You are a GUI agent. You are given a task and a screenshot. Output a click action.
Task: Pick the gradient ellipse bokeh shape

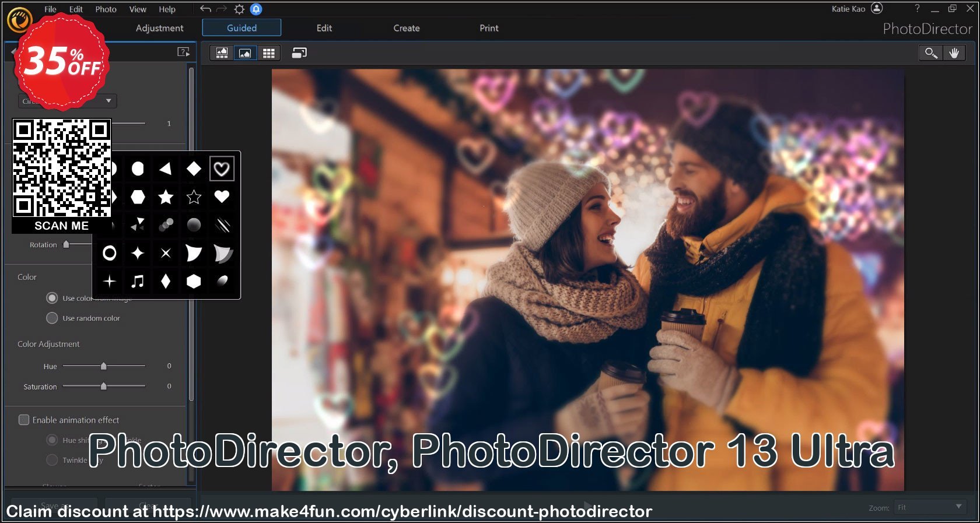click(222, 281)
